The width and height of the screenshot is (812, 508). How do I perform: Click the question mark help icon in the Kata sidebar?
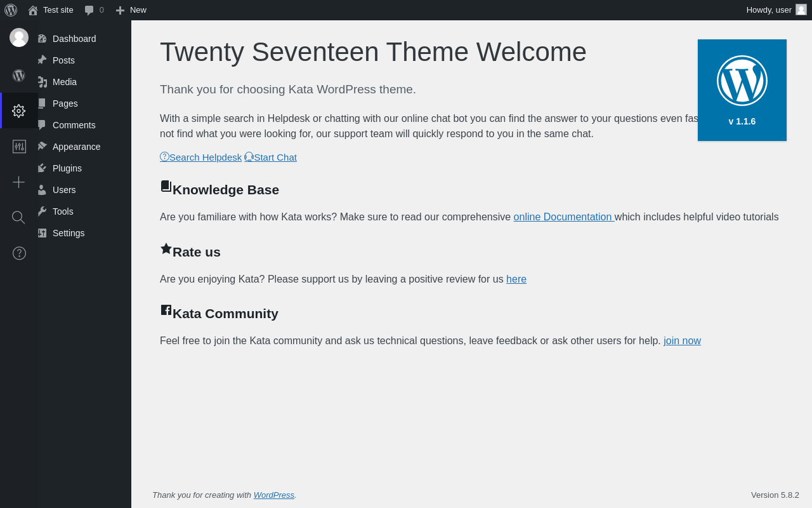(x=19, y=253)
